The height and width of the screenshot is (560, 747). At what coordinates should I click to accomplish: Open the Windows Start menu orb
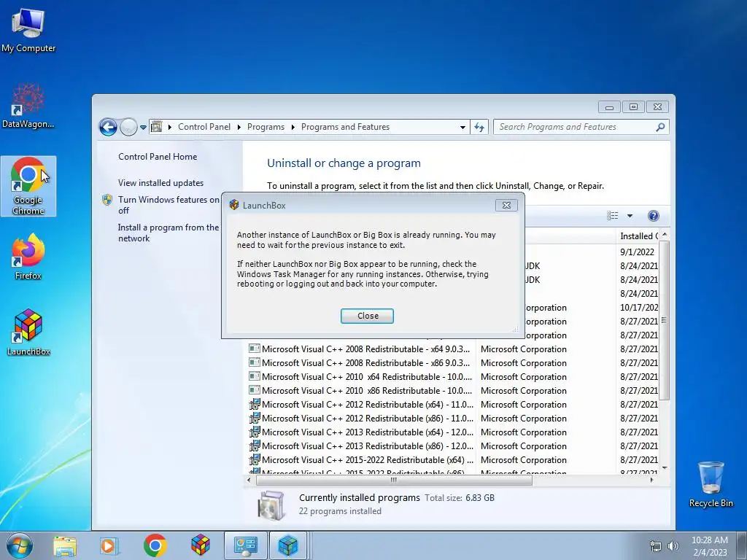(20, 545)
